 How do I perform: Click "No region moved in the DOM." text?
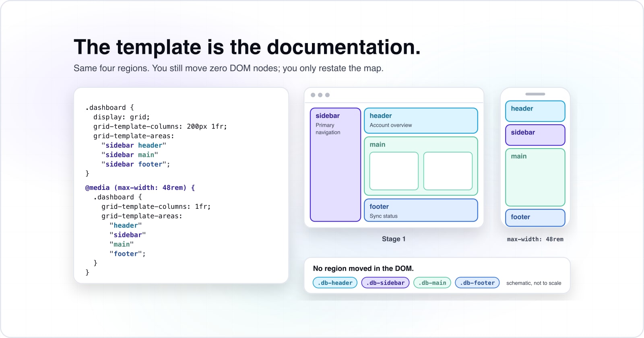[363, 268]
